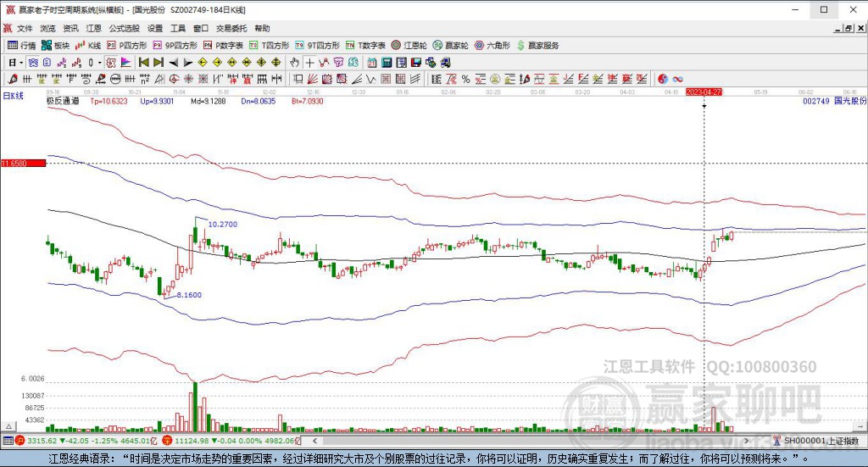The image size is (868, 467).
Task: Open the 江恩 menu
Action: [x=93, y=28]
